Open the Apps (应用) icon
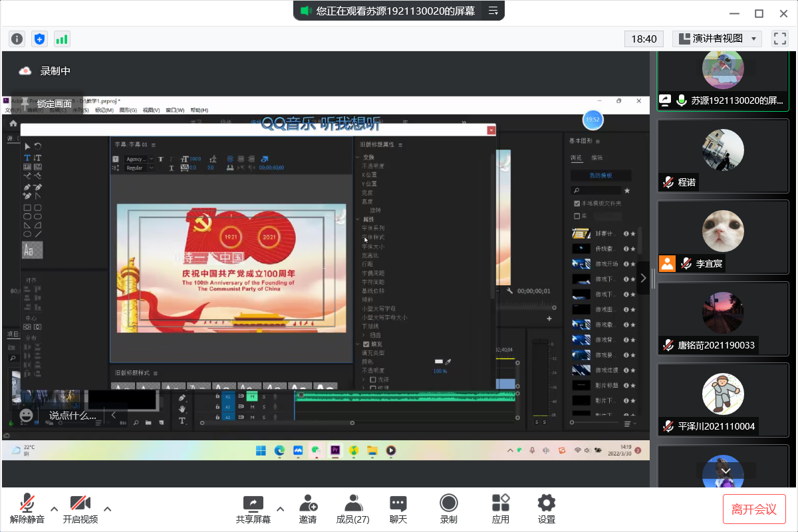This screenshot has height=532, width=798. click(x=500, y=509)
